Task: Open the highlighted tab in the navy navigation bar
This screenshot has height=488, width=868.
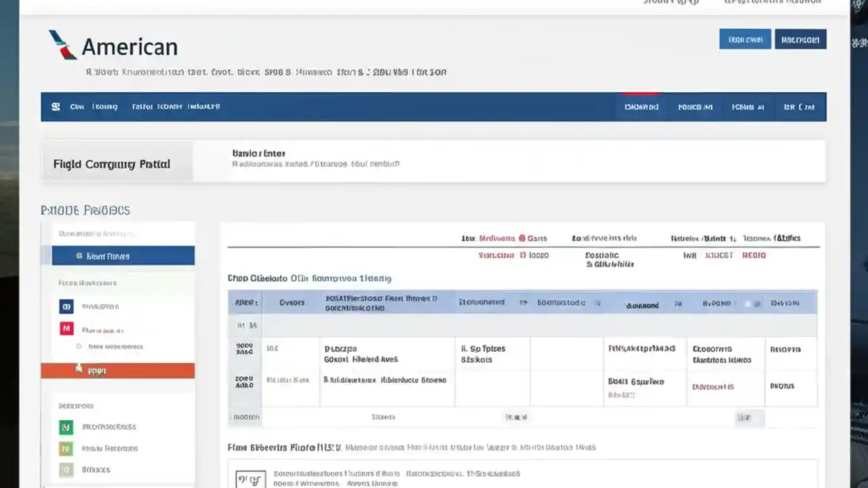Action: 640,106
